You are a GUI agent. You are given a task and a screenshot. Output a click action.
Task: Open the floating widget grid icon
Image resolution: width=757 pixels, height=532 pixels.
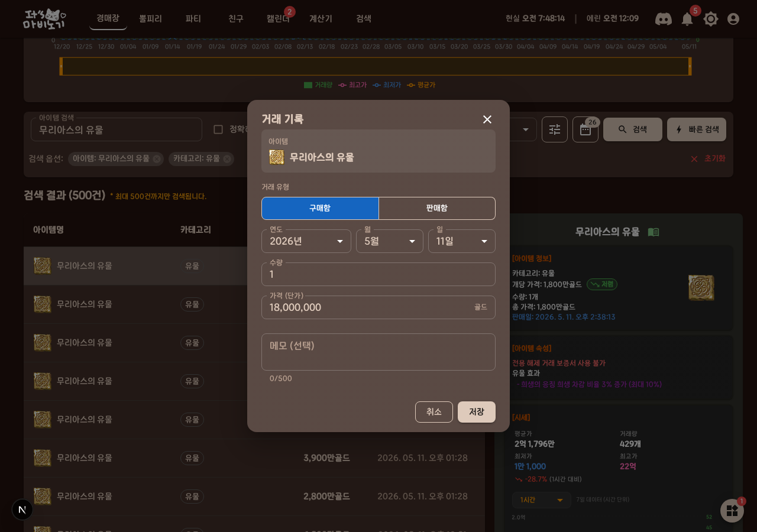coord(732,511)
